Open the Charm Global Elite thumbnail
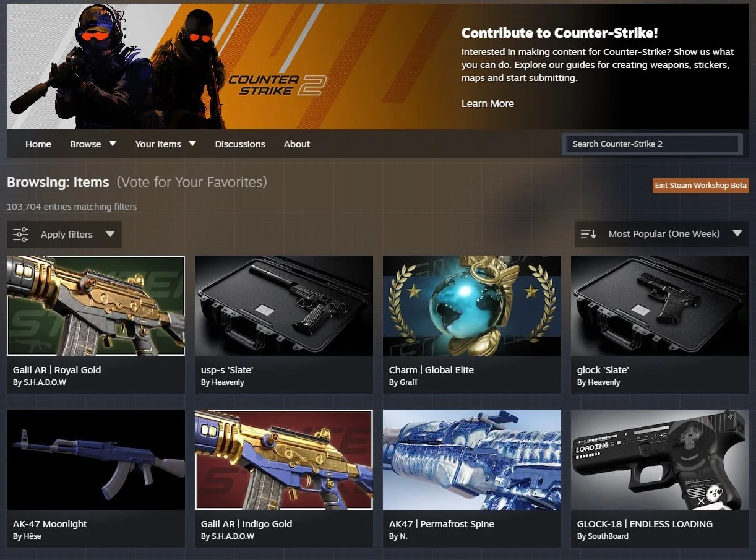Screen dimensions: 756x560 click(x=472, y=306)
